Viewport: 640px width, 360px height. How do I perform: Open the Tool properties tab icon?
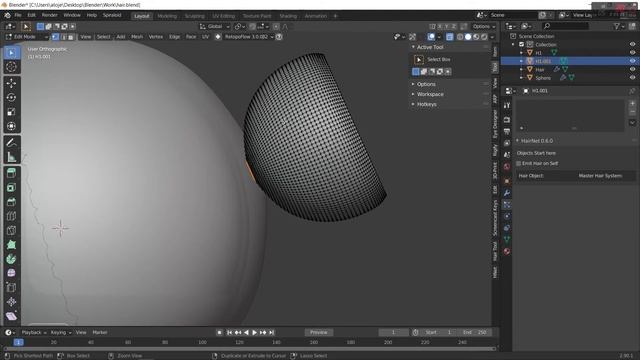click(507, 105)
